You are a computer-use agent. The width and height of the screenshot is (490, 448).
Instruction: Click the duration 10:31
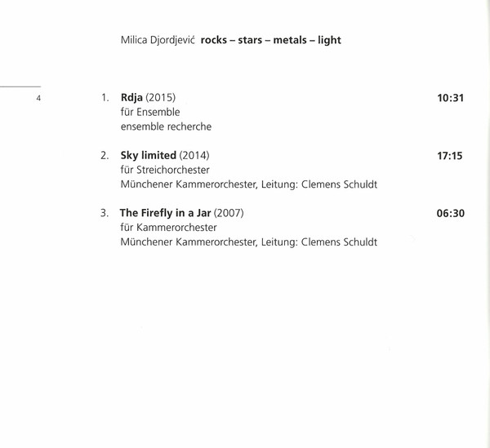450,98
